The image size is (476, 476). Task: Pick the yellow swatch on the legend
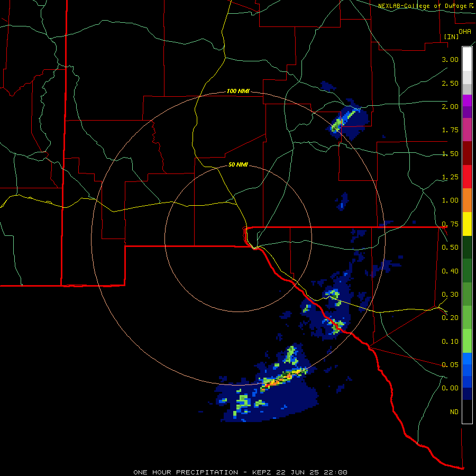(467, 224)
